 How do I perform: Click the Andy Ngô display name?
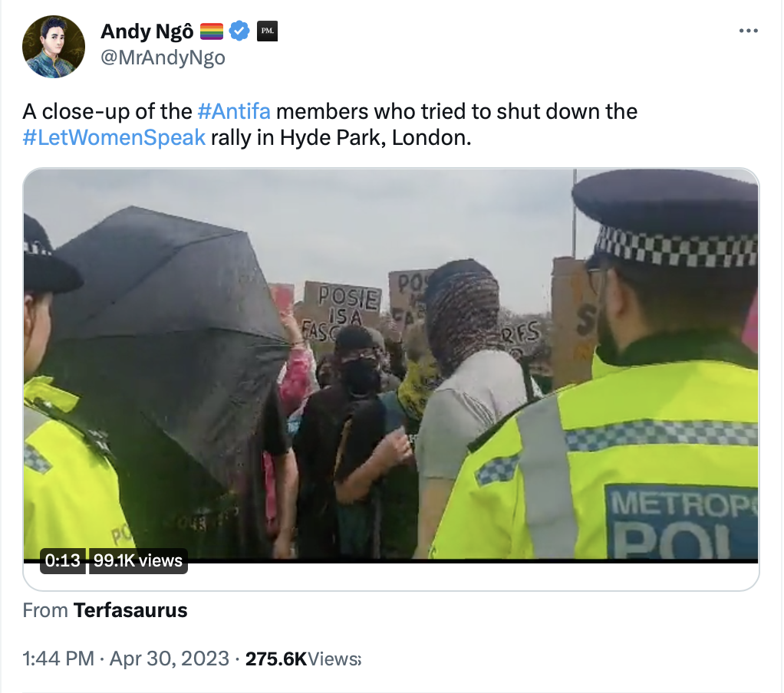[x=147, y=31]
